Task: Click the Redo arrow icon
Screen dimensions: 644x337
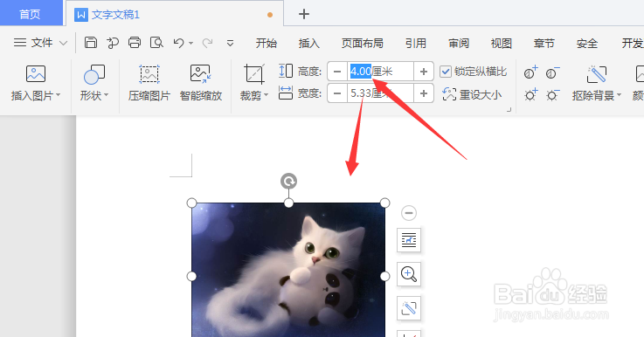Action: (x=207, y=43)
